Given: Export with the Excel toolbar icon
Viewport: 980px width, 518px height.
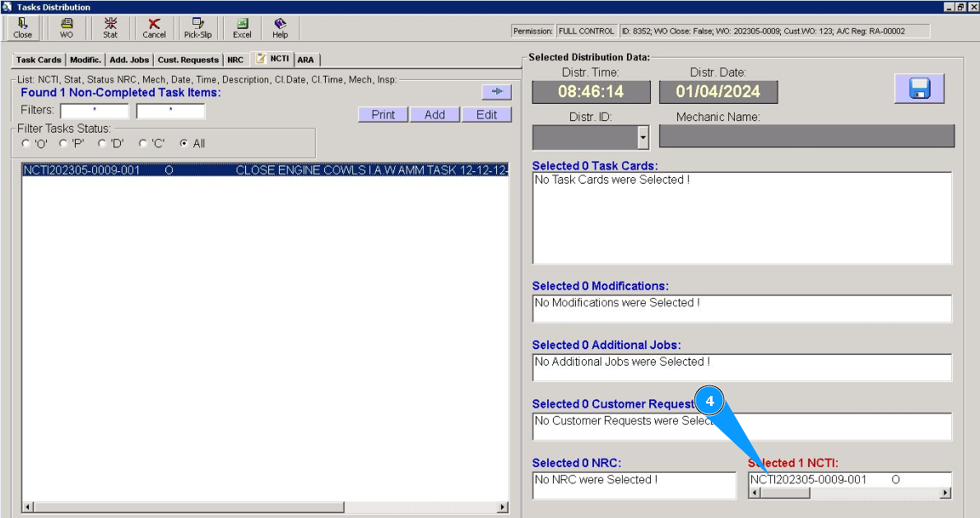Looking at the screenshot, I should point(242,28).
